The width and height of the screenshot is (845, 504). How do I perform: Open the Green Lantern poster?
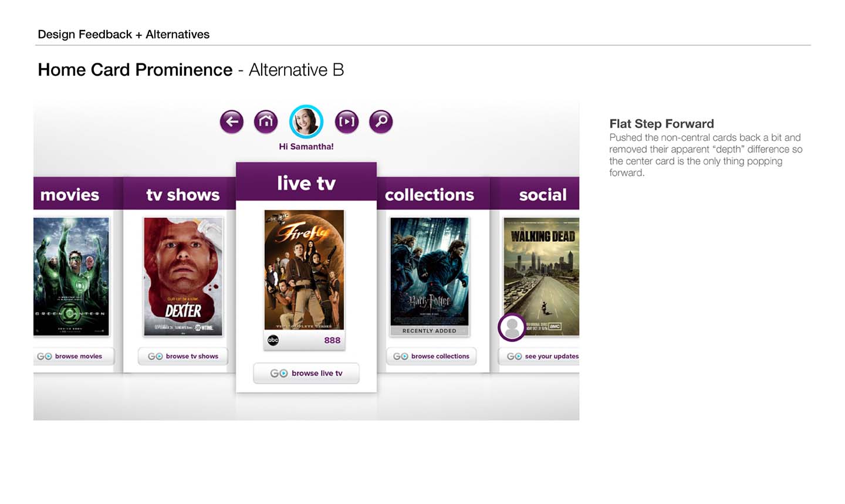click(x=71, y=276)
